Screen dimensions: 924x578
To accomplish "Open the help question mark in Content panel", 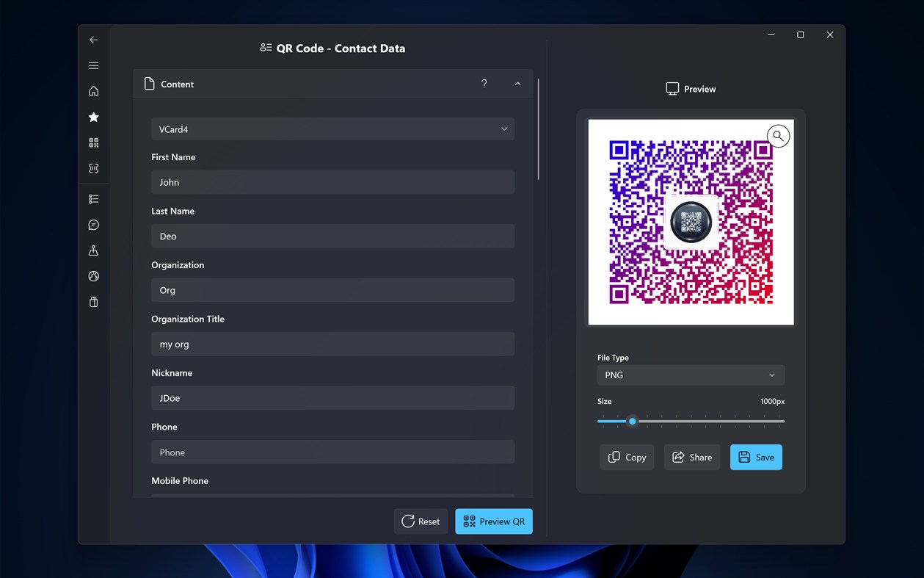I will pyautogui.click(x=484, y=84).
